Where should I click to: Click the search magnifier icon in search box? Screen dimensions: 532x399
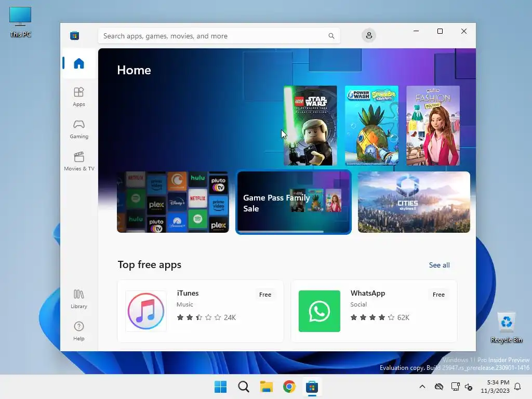pyautogui.click(x=331, y=36)
